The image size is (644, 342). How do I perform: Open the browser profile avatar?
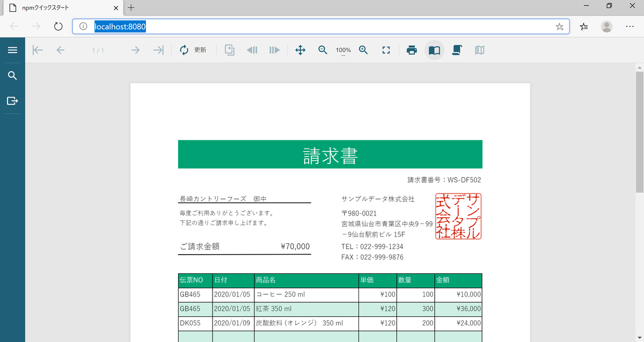click(x=606, y=26)
